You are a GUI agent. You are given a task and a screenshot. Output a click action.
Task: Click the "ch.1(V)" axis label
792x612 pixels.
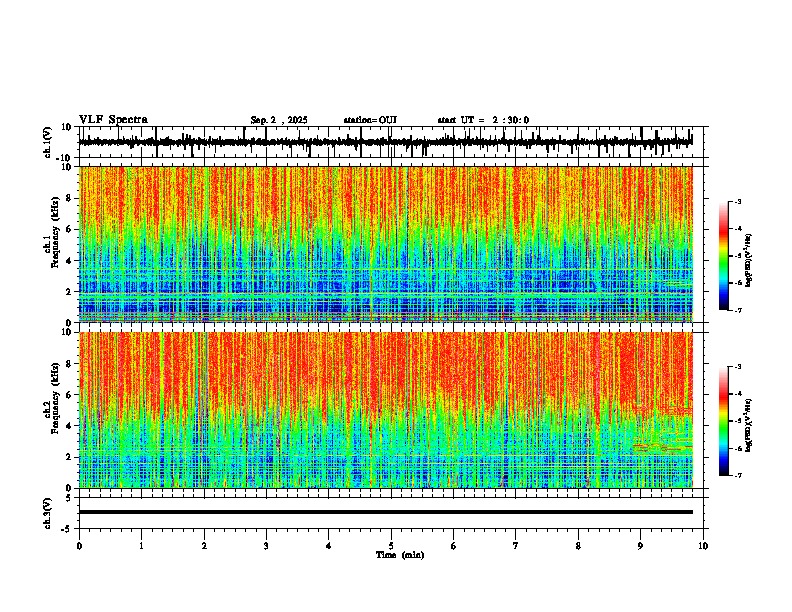coord(48,142)
